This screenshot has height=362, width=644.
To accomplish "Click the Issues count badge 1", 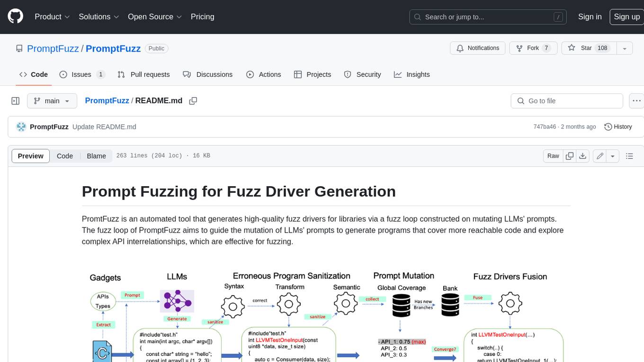I will coord(100,74).
